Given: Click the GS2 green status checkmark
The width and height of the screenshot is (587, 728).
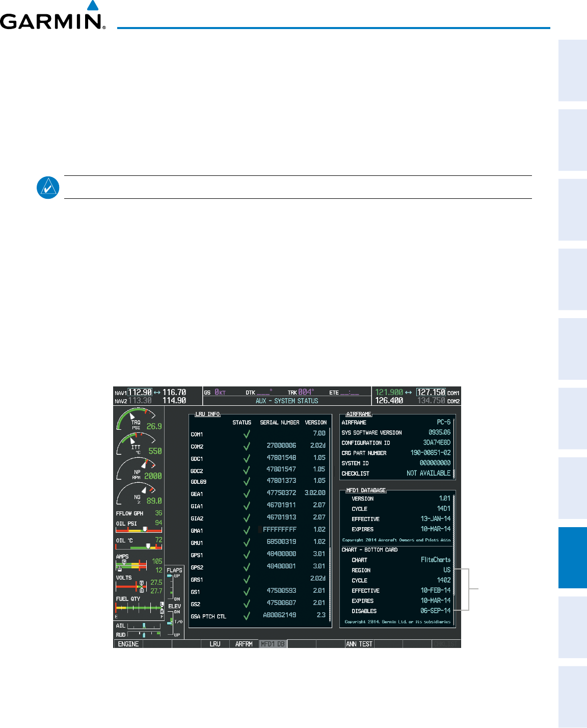Looking at the screenshot, I should pyautogui.click(x=247, y=604).
